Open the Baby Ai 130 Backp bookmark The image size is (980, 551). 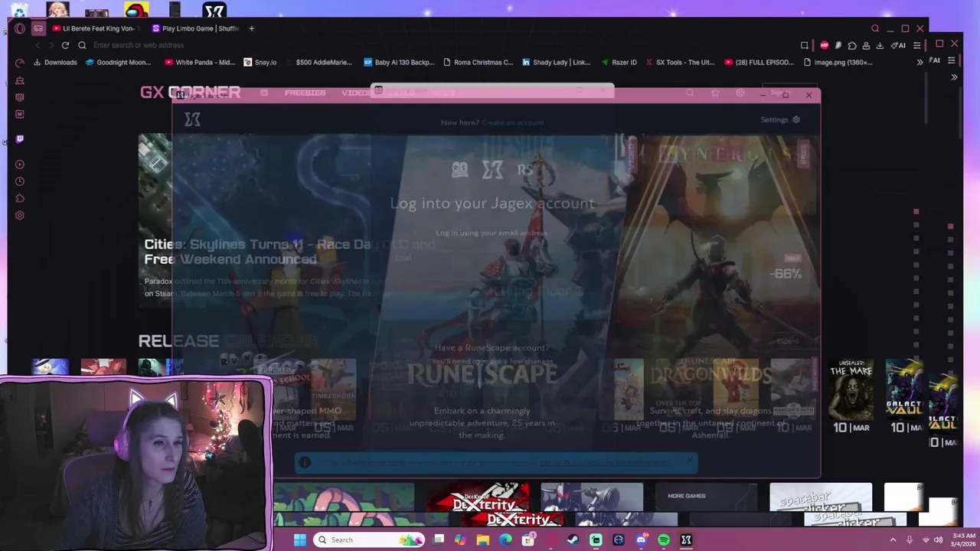[x=399, y=62]
